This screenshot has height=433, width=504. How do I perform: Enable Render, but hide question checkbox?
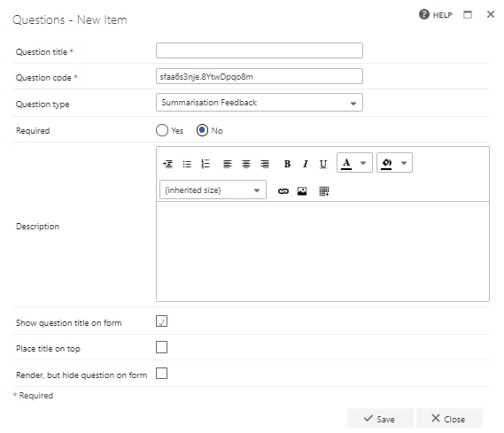pyautogui.click(x=161, y=374)
